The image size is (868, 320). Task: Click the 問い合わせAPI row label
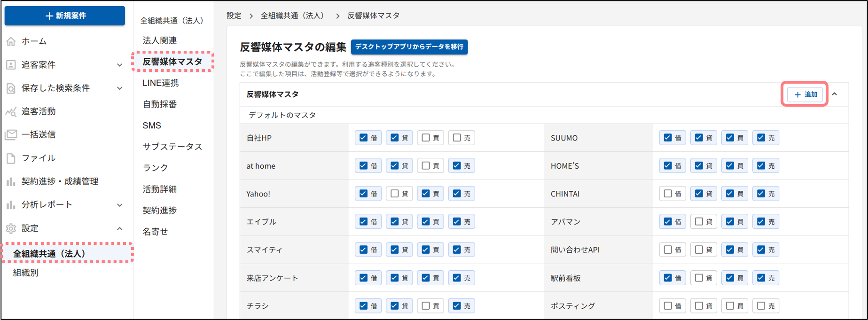click(575, 250)
